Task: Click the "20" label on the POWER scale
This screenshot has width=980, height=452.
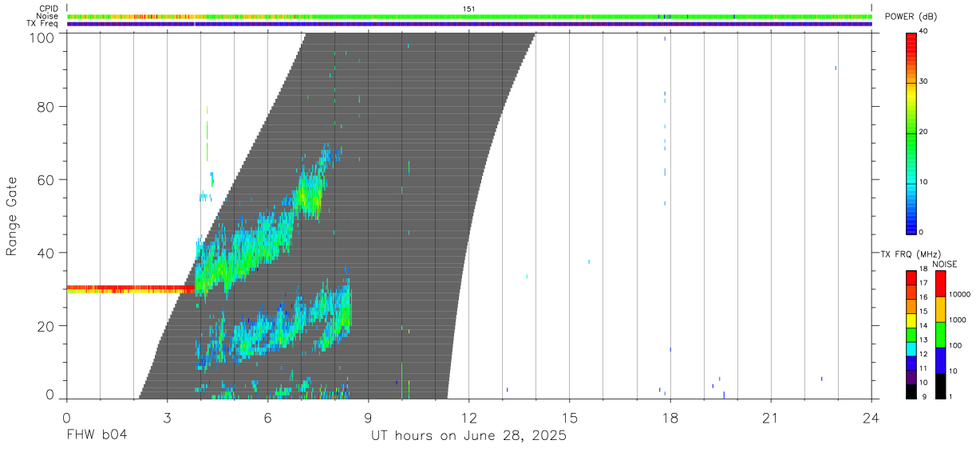Action: pyautogui.click(x=923, y=132)
